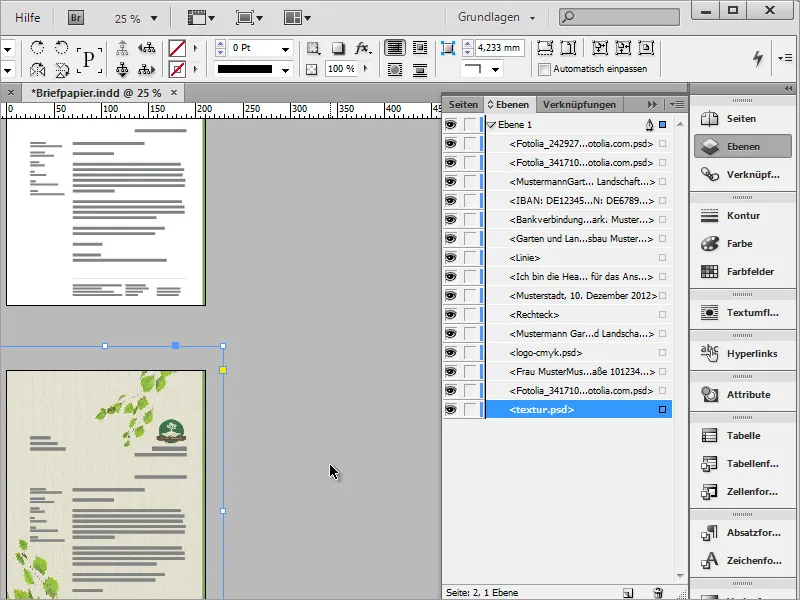Switch to Seiten tab
Image resolution: width=800 pixels, height=600 pixels.
(463, 105)
